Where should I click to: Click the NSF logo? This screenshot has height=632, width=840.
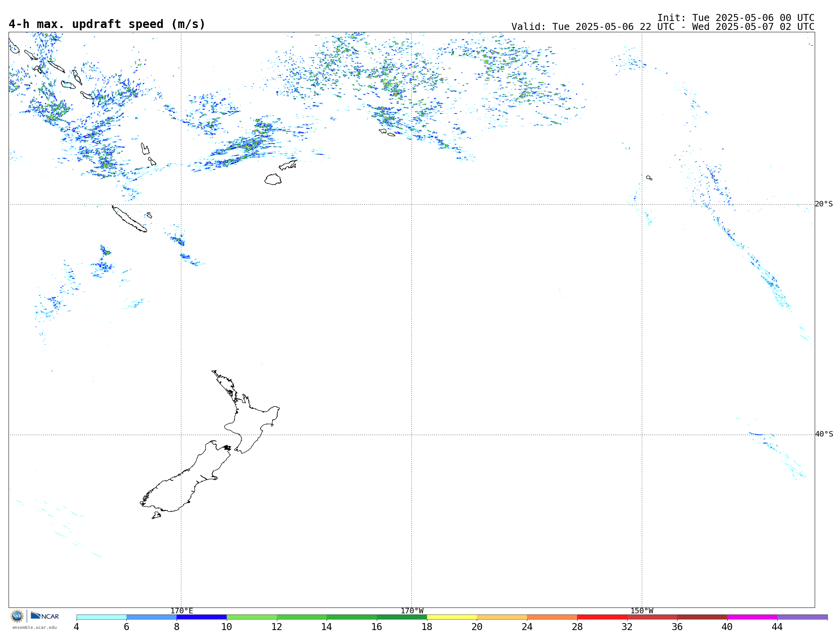pos(17,616)
